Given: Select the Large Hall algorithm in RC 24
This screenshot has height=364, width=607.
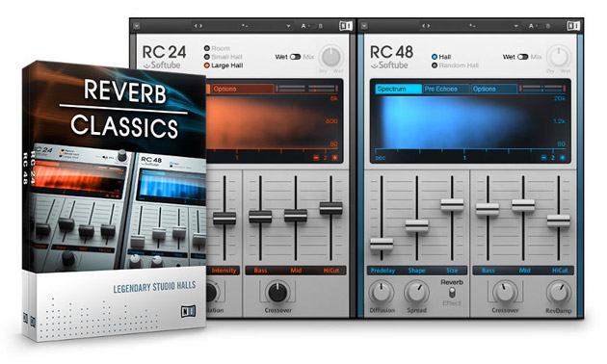Looking at the screenshot, I should 224,65.
